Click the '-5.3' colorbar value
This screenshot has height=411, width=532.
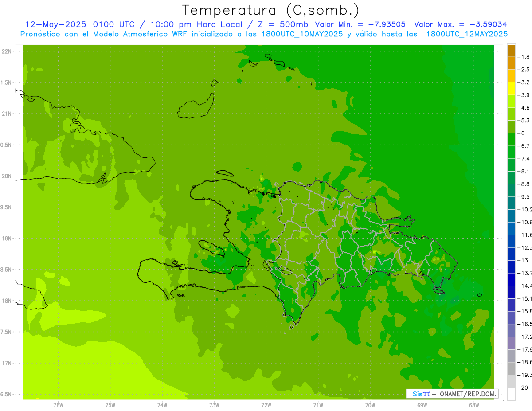[x=524, y=120]
